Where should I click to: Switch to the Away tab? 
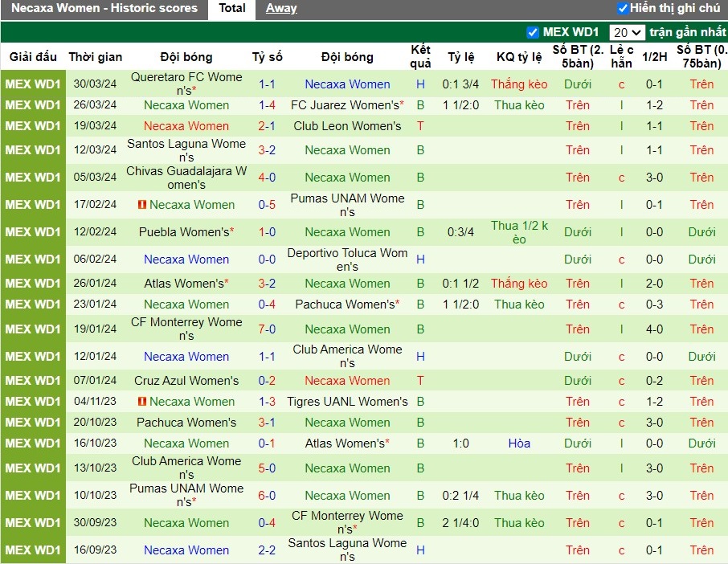click(x=281, y=8)
